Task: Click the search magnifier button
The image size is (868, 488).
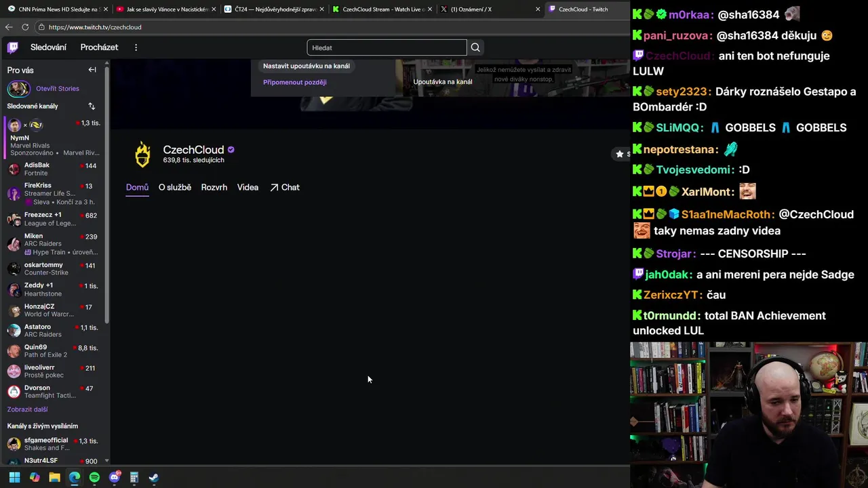Action: (475, 47)
